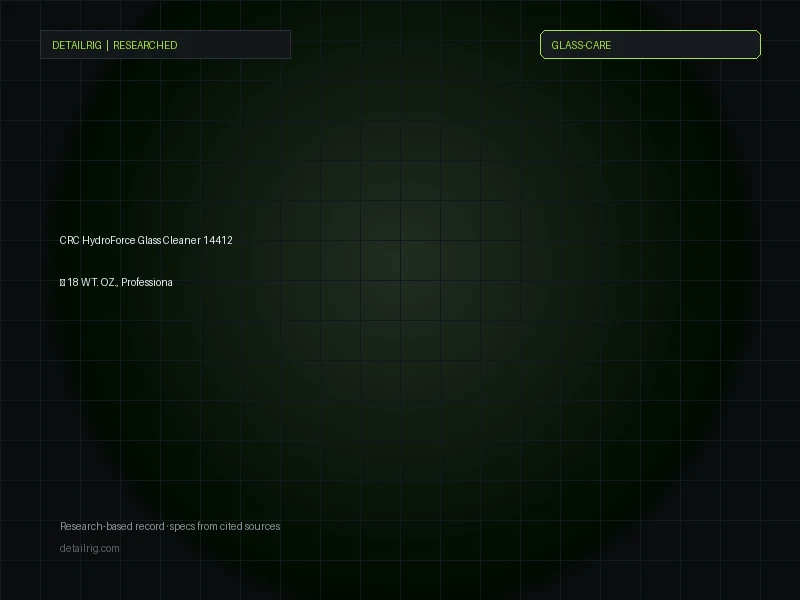Click the 18 WT. OZ. size text
Viewport: 800px width, 600px height.
91,283
